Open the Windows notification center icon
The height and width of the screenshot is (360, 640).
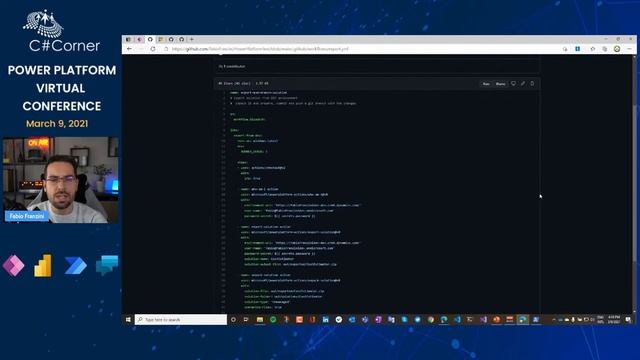click(x=629, y=320)
